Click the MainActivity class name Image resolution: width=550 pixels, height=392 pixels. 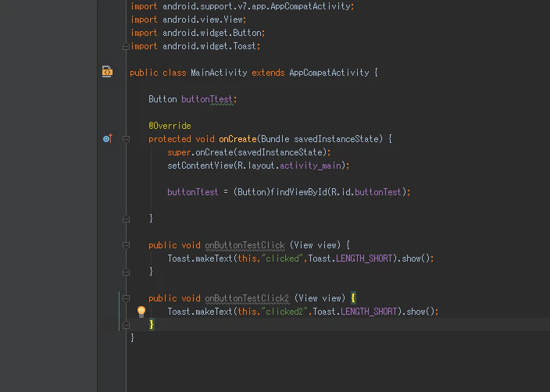click(219, 73)
